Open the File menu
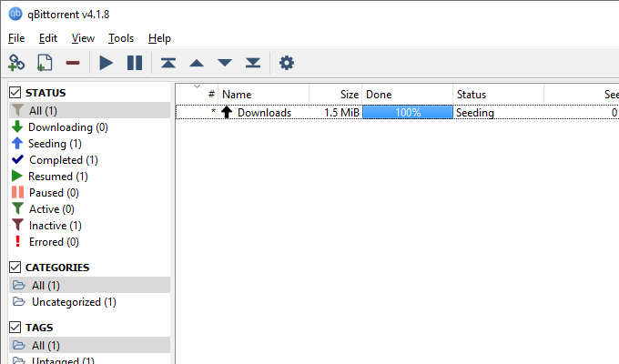This screenshot has height=364, width=619. click(x=16, y=38)
